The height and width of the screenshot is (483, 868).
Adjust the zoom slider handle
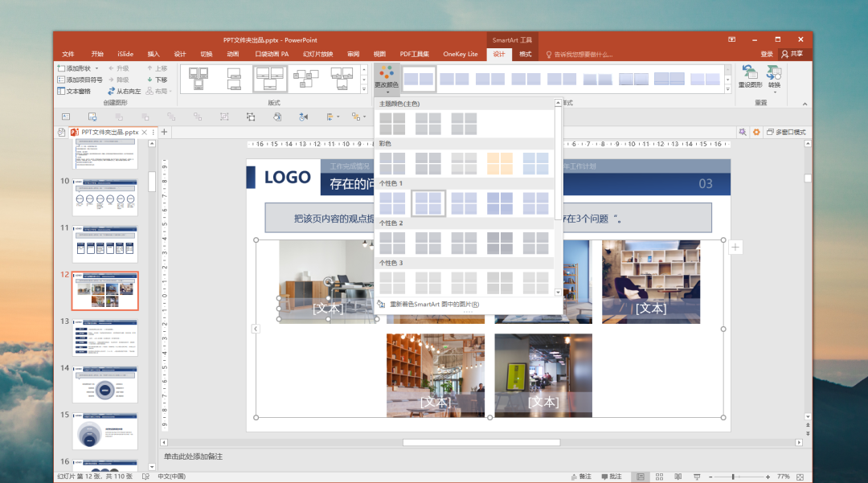click(x=733, y=477)
